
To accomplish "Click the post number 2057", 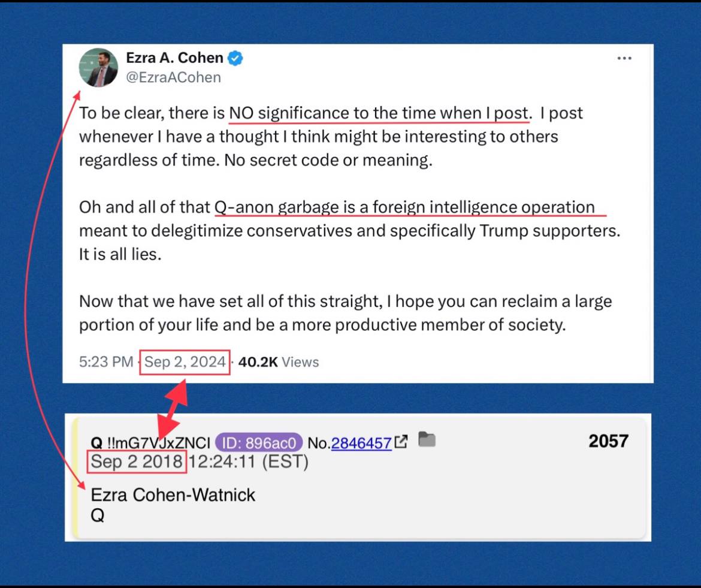I will (609, 441).
